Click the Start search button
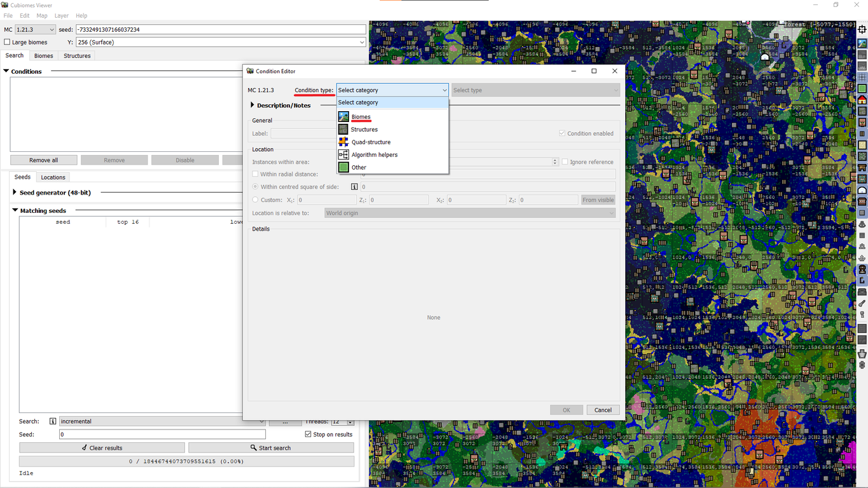 click(271, 448)
